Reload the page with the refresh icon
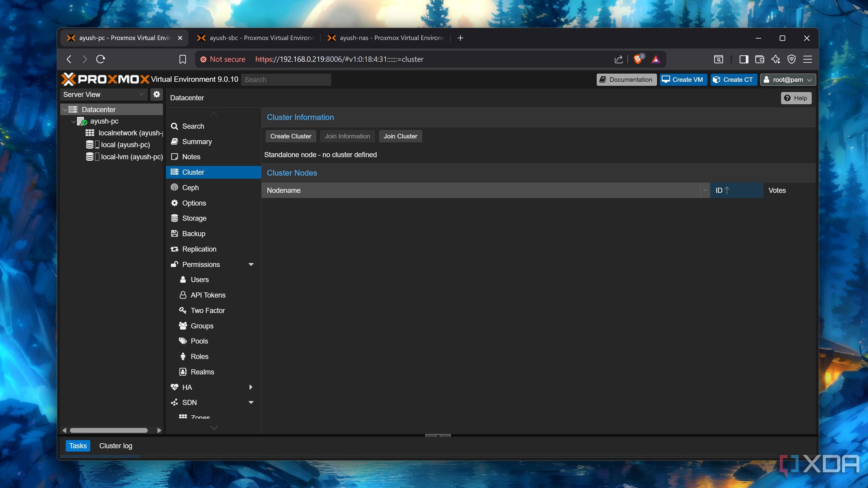Image resolution: width=868 pixels, height=488 pixels. pos(100,59)
